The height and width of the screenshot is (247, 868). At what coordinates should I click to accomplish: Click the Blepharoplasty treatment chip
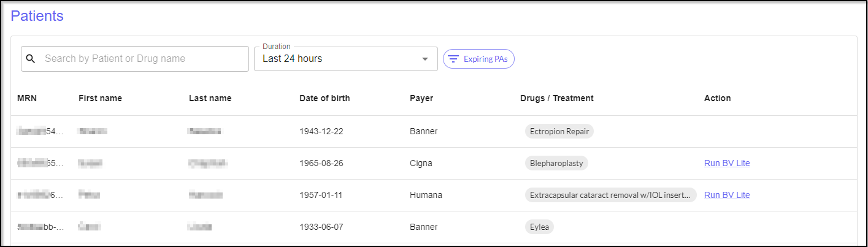[556, 163]
